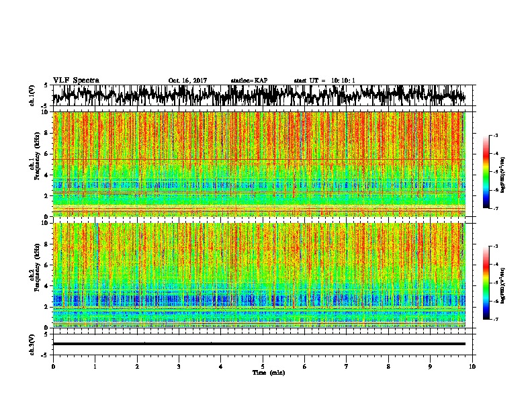Select the 'start UT = 10:10:1' text
The image size is (532, 411).
pos(324,81)
